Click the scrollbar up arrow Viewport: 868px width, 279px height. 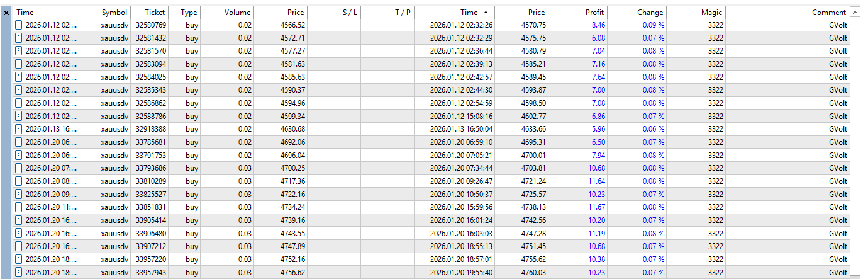855,13
